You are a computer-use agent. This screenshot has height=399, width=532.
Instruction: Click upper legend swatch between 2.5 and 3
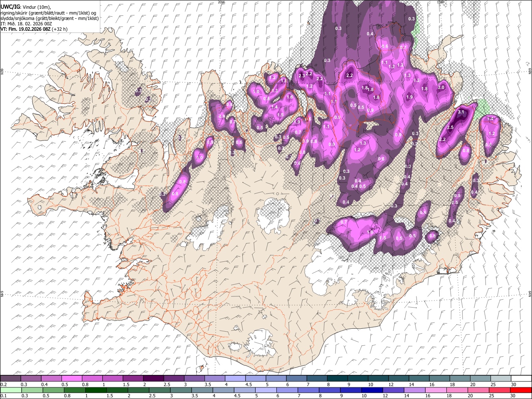(x=174, y=379)
